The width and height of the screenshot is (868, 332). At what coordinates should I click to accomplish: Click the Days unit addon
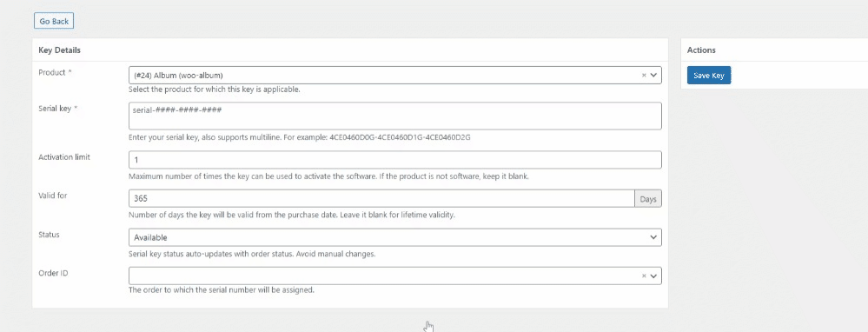647,199
